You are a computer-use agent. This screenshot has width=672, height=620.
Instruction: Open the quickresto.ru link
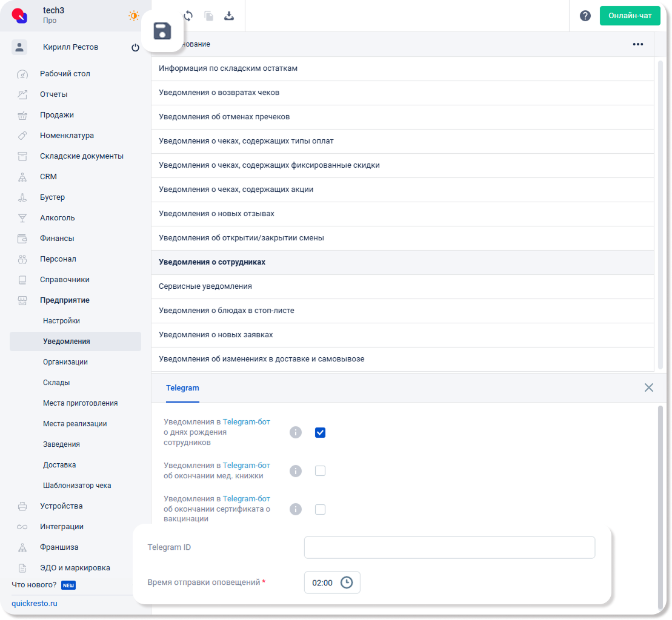pyautogui.click(x=35, y=603)
